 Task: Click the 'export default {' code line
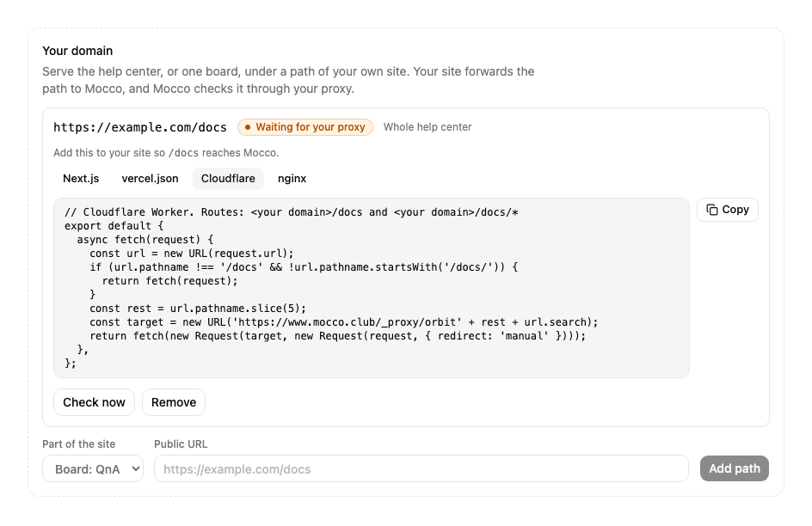(114, 226)
